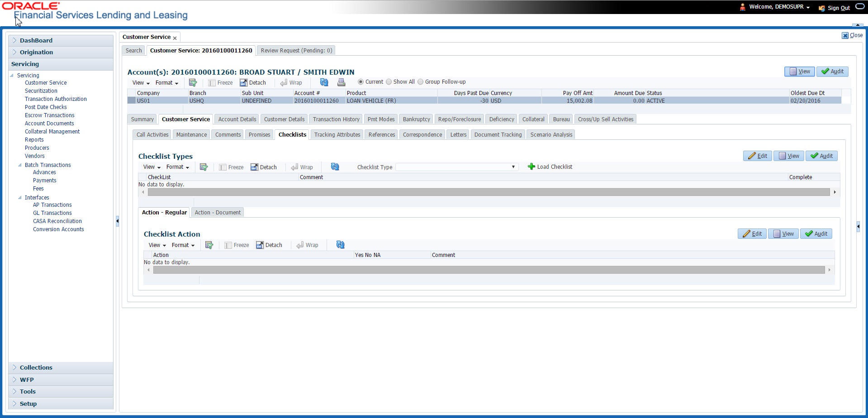
Task: Open the Format menu in account toolbar
Action: pos(166,83)
